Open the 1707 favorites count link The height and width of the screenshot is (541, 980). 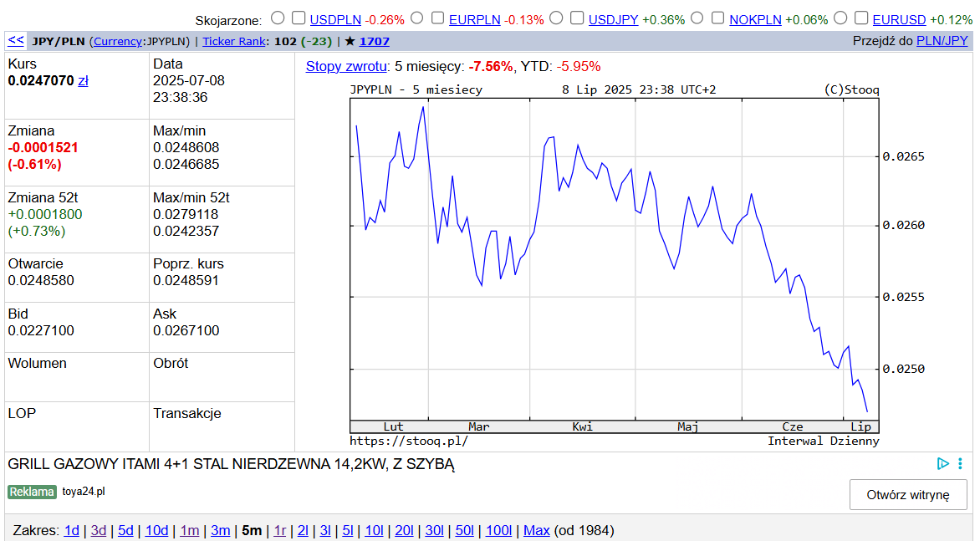(375, 41)
